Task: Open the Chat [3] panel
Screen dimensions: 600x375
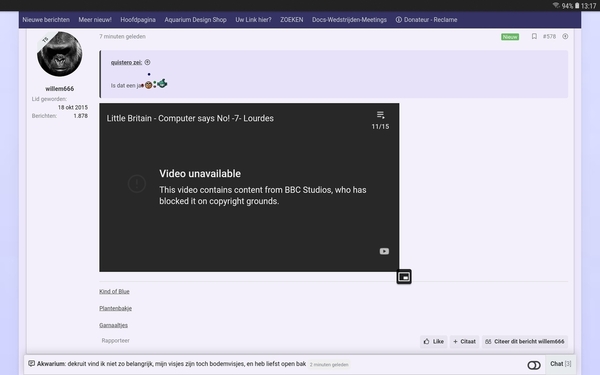Action: coord(561,364)
